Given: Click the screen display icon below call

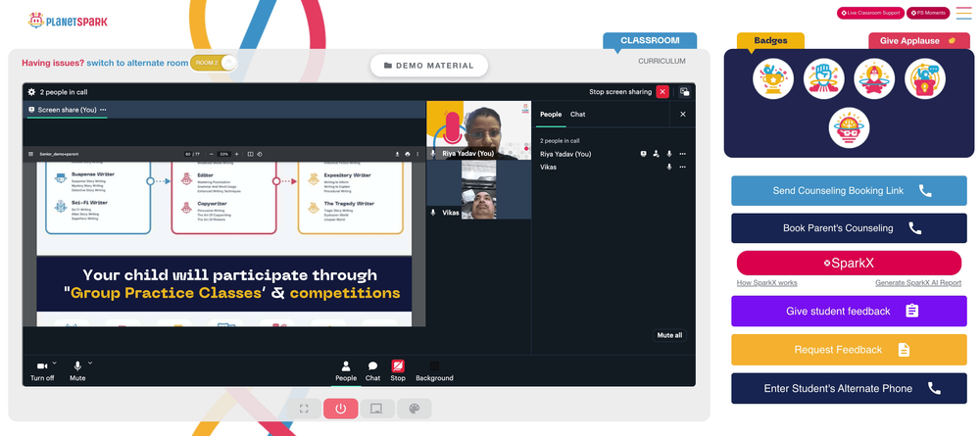Looking at the screenshot, I should [x=377, y=409].
